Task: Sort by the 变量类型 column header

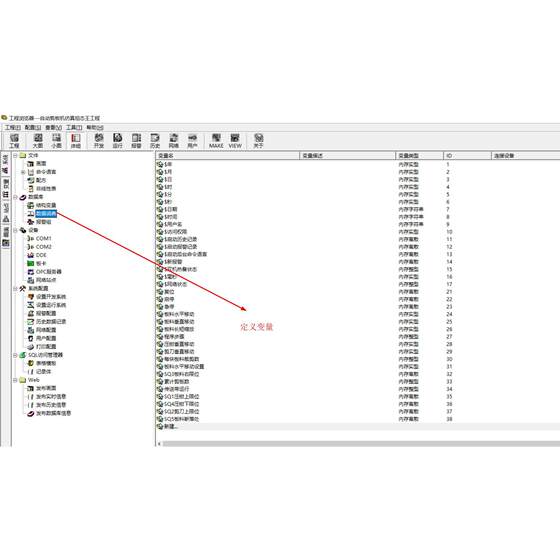Action: tap(420, 156)
